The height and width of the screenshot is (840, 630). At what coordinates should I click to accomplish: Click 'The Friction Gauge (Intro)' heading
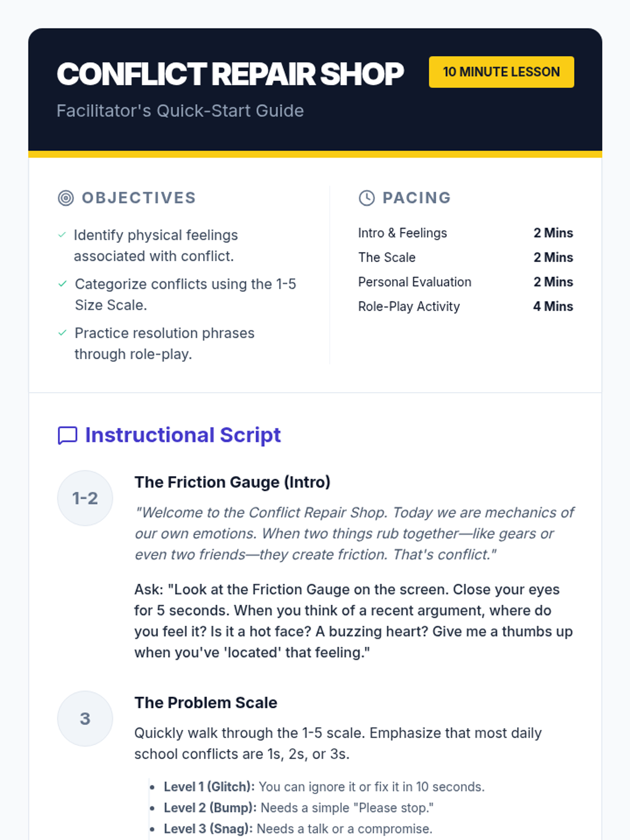(232, 482)
